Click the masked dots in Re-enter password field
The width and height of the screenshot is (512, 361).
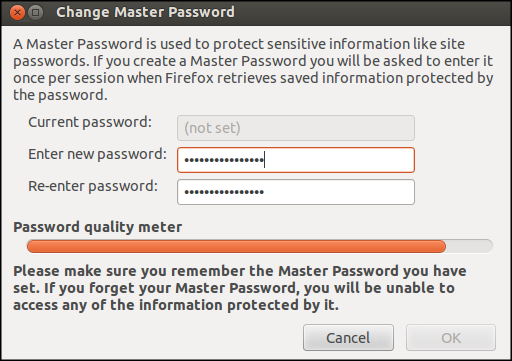click(x=224, y=192)
